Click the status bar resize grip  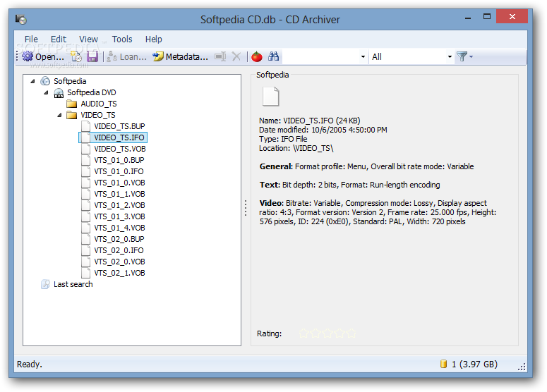522,367
